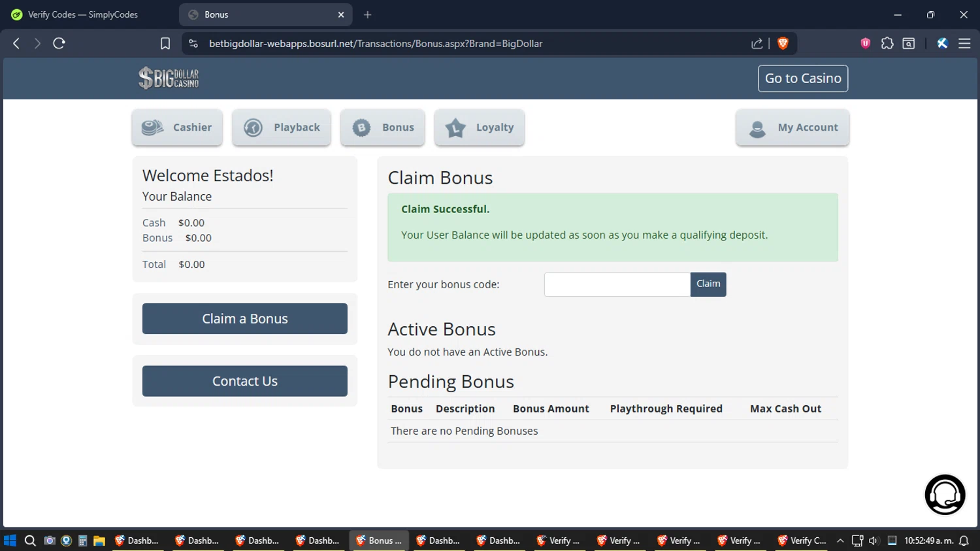Go forward in the browser
The width and height of the screenshot is (980, 551).
pos(37,43)
